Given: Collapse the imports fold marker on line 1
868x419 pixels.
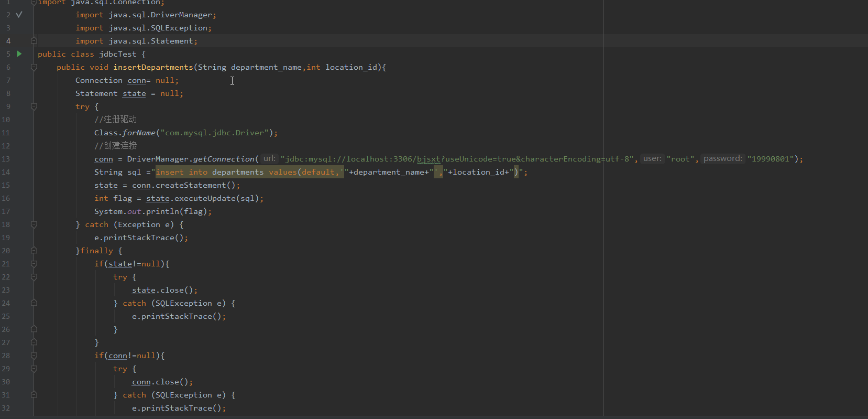Looking at the screenshot, I should 34,2.
